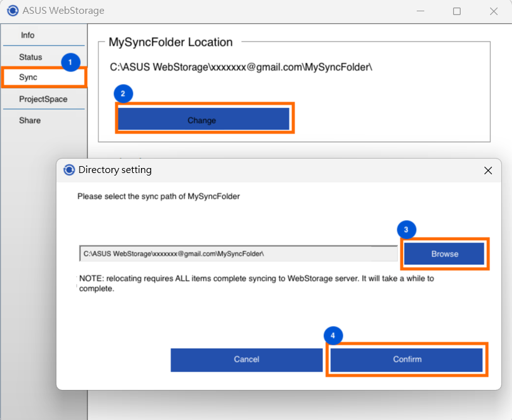Maximize the ASUS WebStorage window

[x=457, y=11]
